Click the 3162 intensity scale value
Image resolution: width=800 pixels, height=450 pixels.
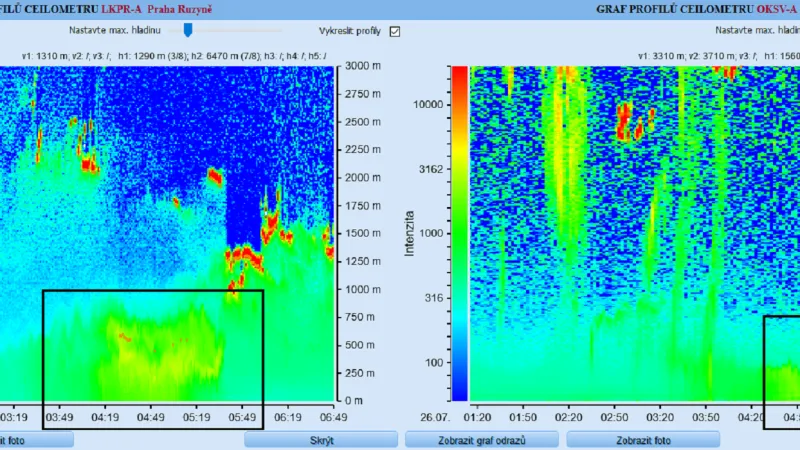pyautogui.click(x=431, y=169)
